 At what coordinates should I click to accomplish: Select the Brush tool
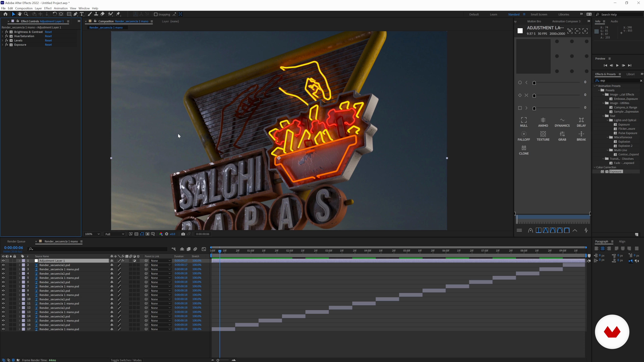point(90,14)
